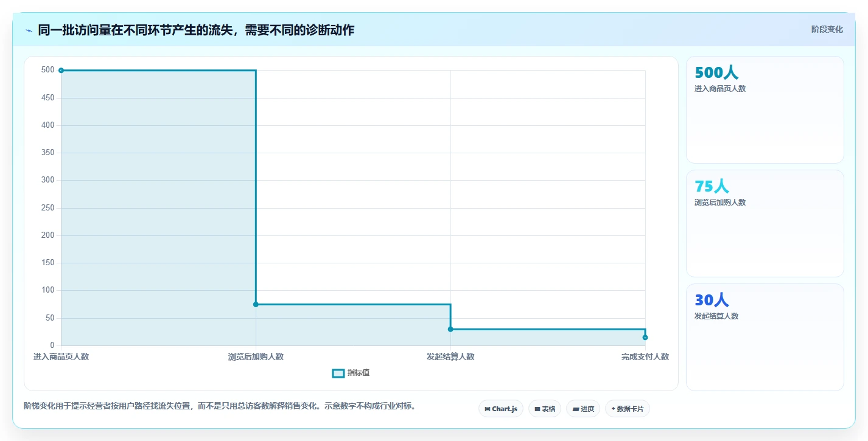868x441 pixels.
Task: Open the 75人 stat card
Action: 765,223
